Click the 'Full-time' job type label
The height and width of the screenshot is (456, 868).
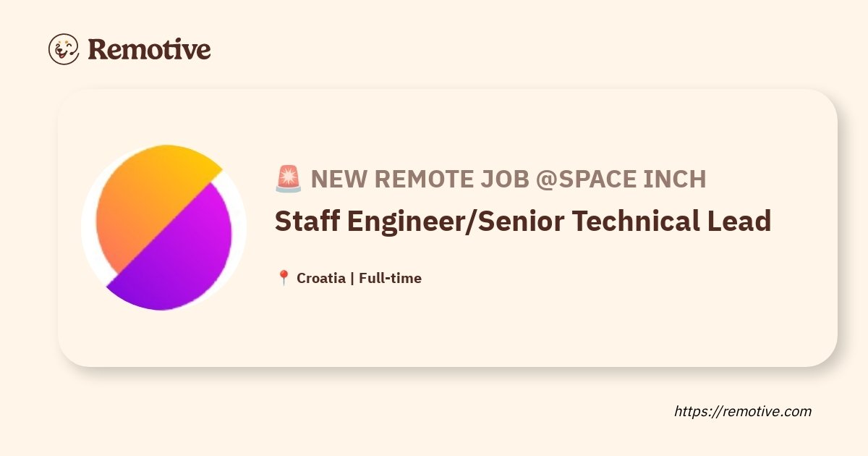(391, 278)
